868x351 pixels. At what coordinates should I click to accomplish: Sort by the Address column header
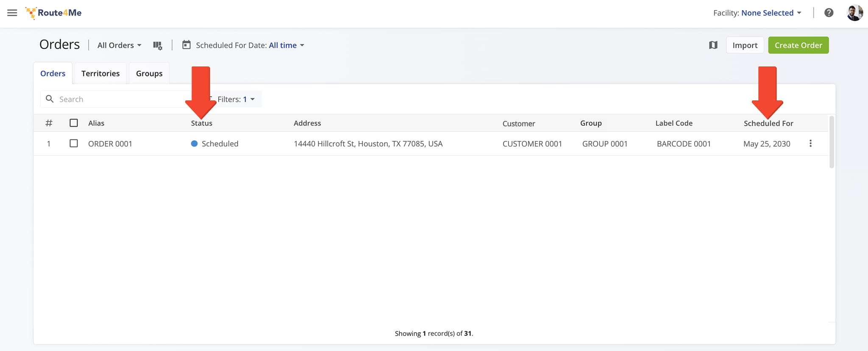point(307,123)
